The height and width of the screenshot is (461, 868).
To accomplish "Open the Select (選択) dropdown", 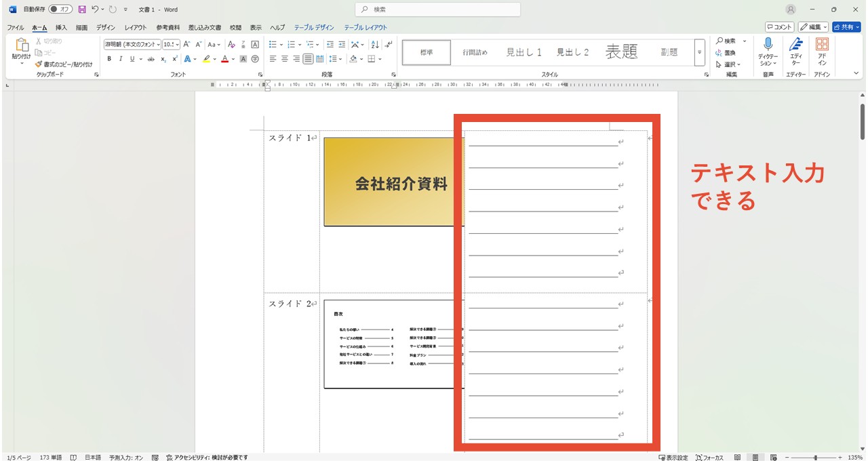I will pyautogui.click(x=728, y=64).
